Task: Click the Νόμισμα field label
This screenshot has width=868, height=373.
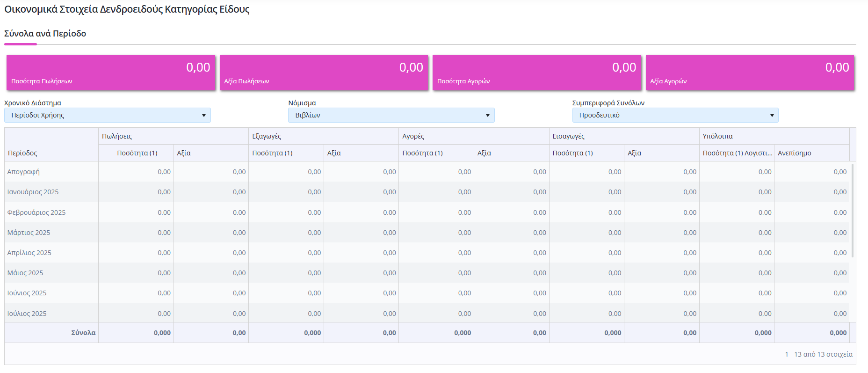Action: (302, 103)
